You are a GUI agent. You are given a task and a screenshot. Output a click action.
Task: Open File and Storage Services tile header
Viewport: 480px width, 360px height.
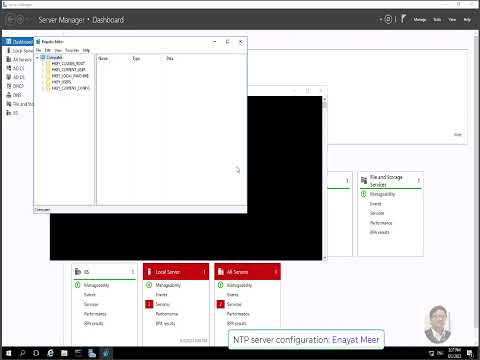click(390, 181)
